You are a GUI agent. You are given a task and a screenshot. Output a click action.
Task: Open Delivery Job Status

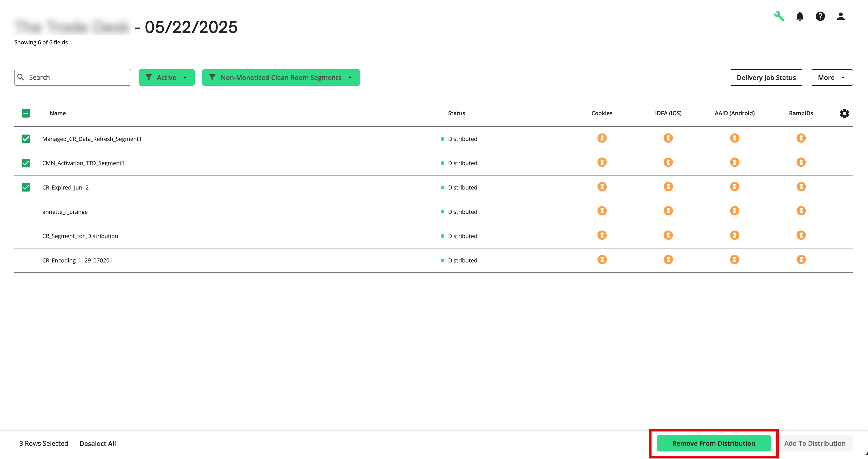tap(766, 77)
